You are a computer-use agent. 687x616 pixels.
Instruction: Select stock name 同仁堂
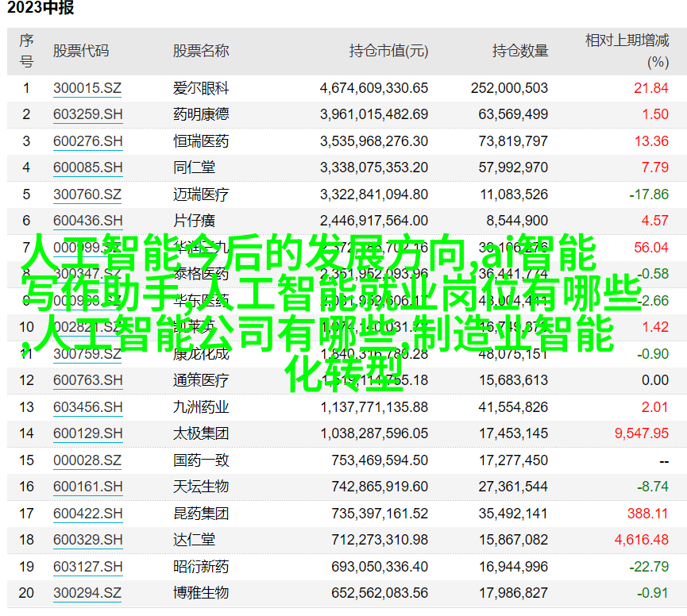point(194,167)
